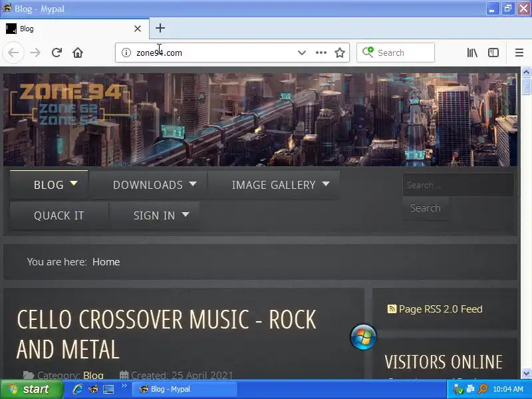532x399 pixels.
Task: Click the You are here: label
Action: click(57, 262)
